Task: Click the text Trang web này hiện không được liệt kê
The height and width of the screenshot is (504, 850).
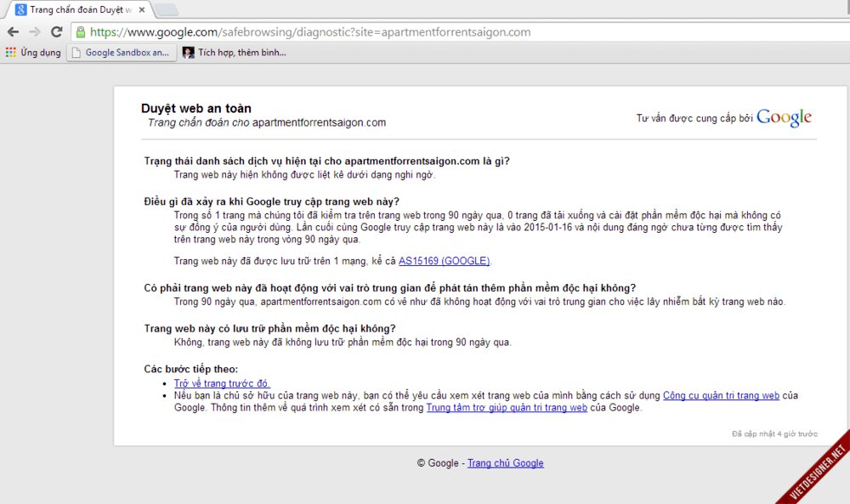Action: point(304,174)
